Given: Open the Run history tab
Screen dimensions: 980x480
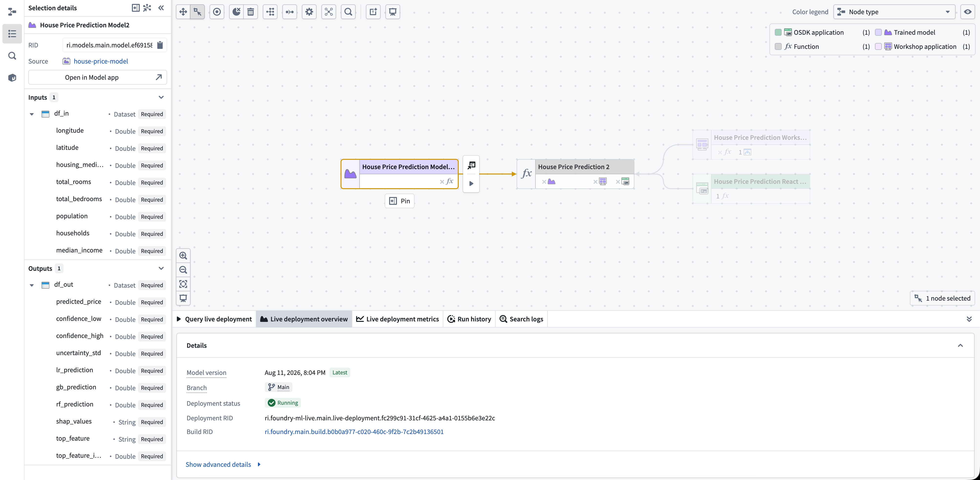Looking at the screenshot, I should click(469, 319).
